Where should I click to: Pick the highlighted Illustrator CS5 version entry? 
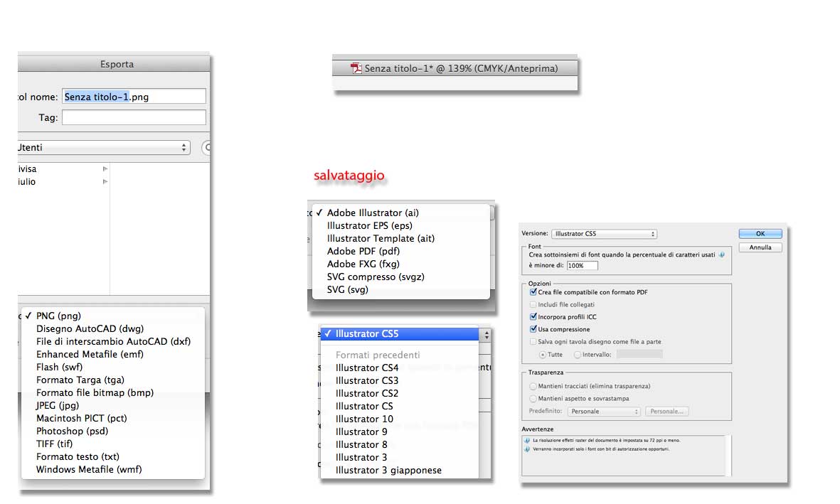click(400, 333)
